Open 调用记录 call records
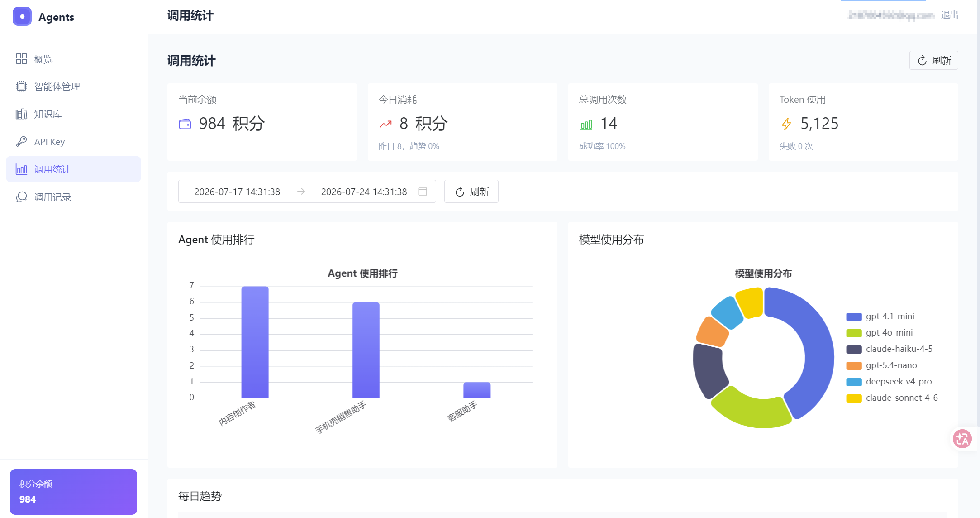This screenshot has width=980, height=518. tap(73, 197)
